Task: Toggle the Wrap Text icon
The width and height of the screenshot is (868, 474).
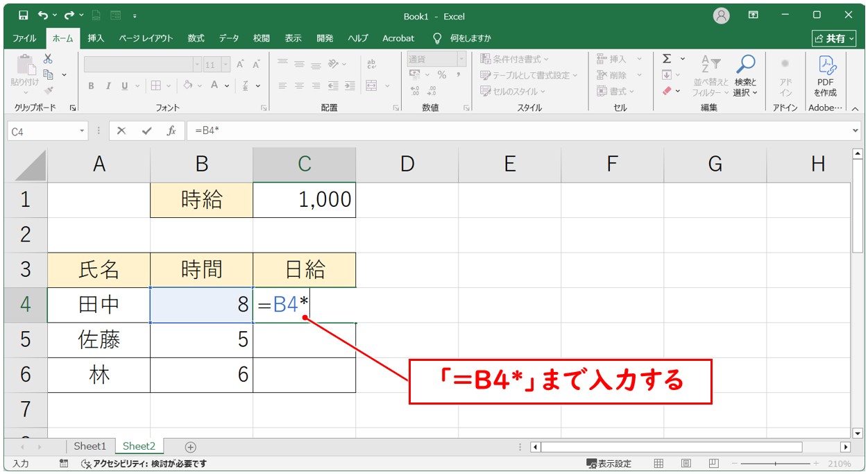Action: point(371,64)
